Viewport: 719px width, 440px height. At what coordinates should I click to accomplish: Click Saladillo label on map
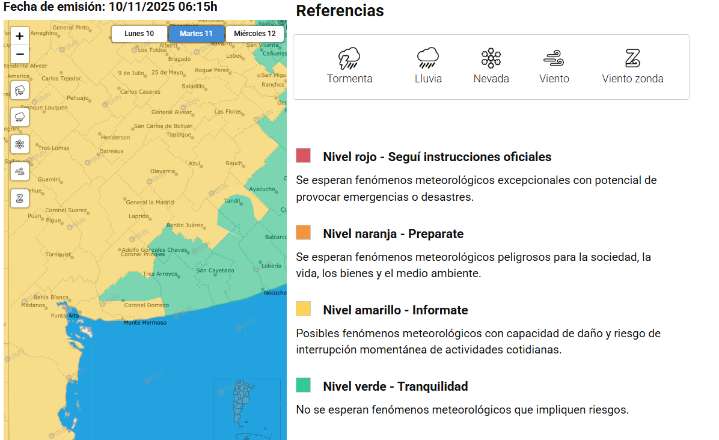click(x=193, y=86)
